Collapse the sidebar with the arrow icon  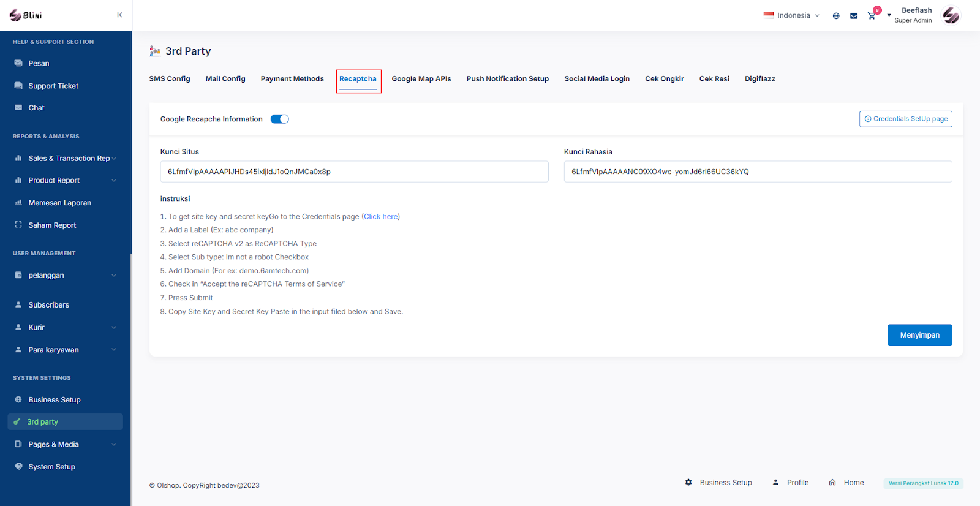pos(119,15)
